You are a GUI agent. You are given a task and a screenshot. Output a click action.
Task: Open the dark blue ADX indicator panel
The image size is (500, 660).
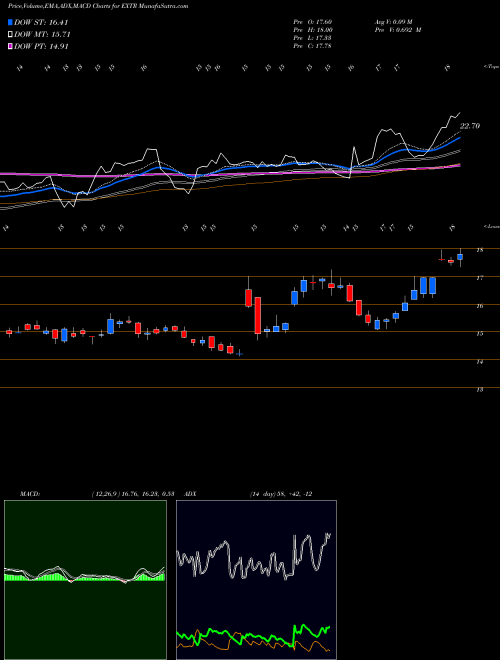(x=256, y=580)
